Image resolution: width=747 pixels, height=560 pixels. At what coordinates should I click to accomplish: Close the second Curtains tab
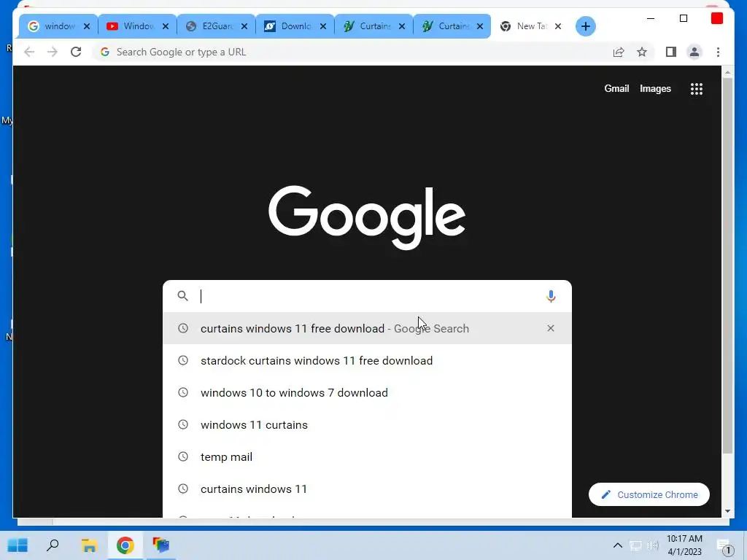click(480, 26)
